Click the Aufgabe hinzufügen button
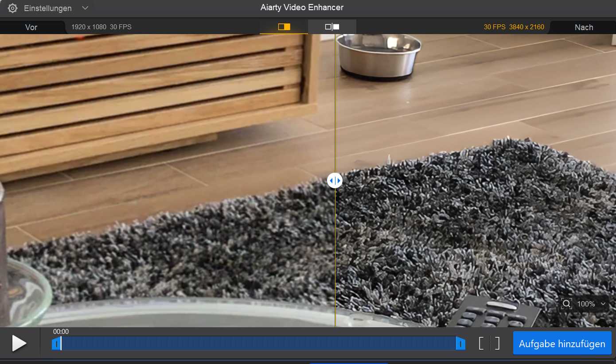 pos(561,343)
